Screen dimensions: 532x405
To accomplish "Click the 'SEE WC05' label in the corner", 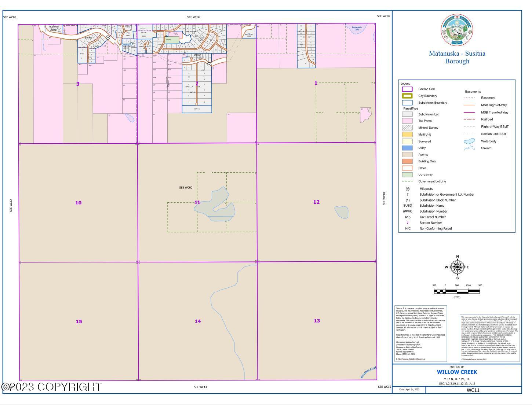I will click(10, 17).
